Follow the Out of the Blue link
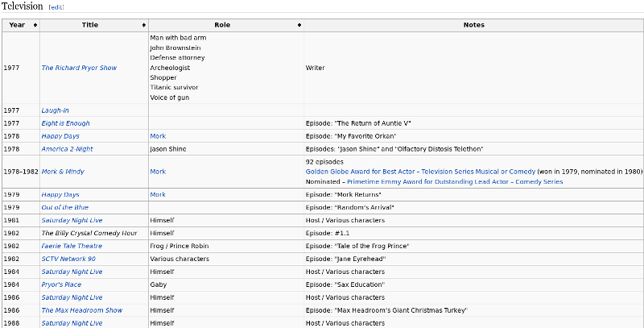Screen dimensions: 644x328 coord(65,207)
